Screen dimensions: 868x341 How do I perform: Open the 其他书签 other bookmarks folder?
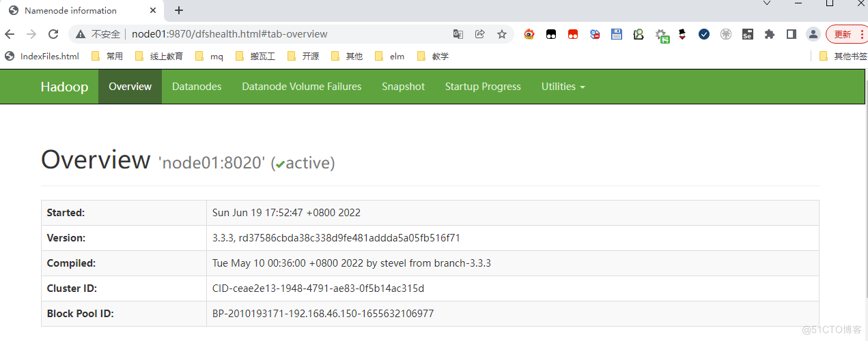click(843, 57)
